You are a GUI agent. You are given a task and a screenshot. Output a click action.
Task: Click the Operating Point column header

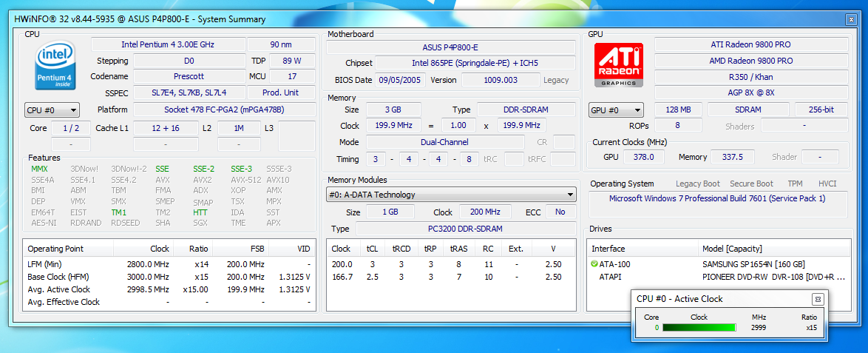(68, 249)
